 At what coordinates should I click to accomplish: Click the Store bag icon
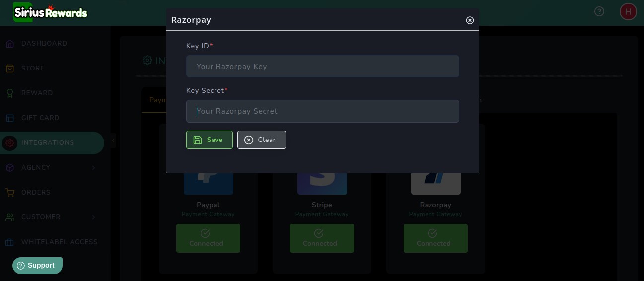click(10, 69)
